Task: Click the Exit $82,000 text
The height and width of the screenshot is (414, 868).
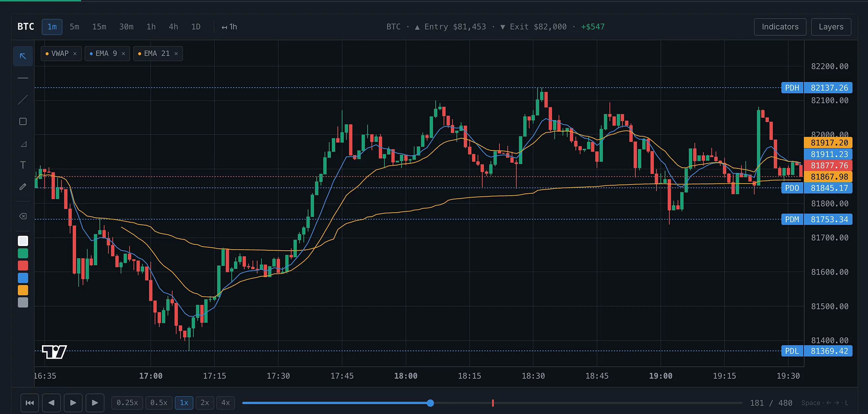Action: pos(538,27)
